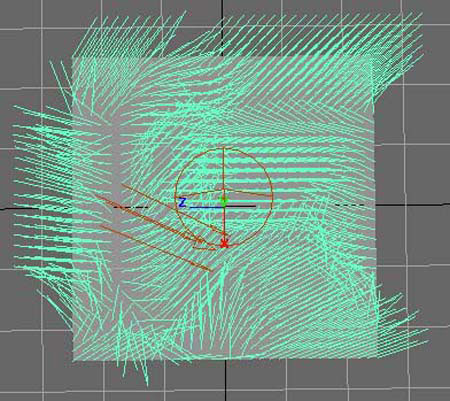Click the blue Z axis line of manipulator
Image resolution: width=450 pixels, height=401 pixels.
tap(206, 207)
